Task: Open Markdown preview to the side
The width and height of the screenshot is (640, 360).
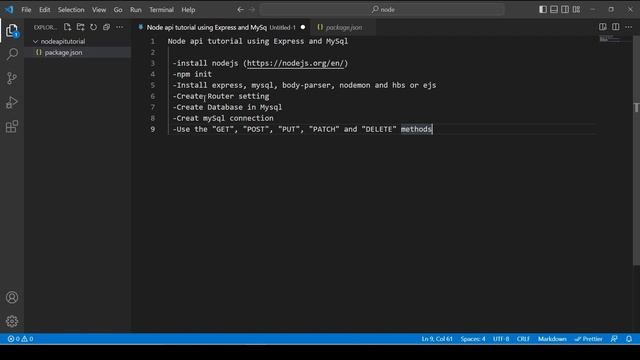Action: pyautogui.click(x=602, y=27)
